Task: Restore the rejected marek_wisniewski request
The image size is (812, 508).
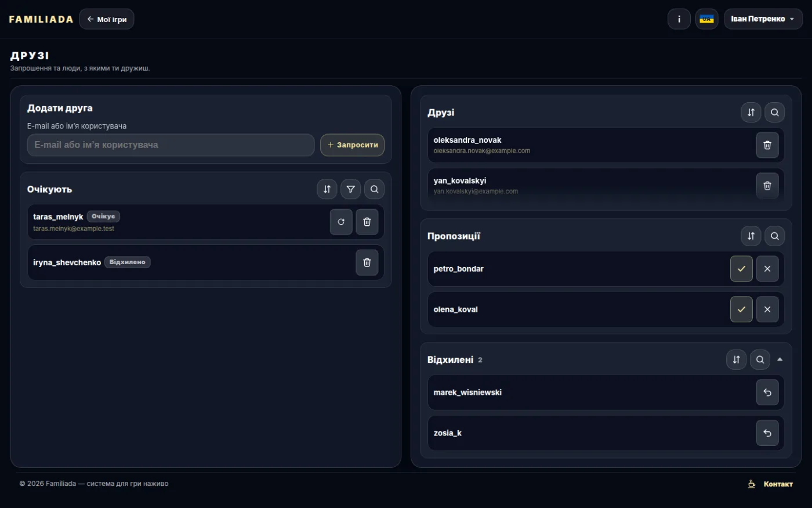Action: (x=767, y=392)
